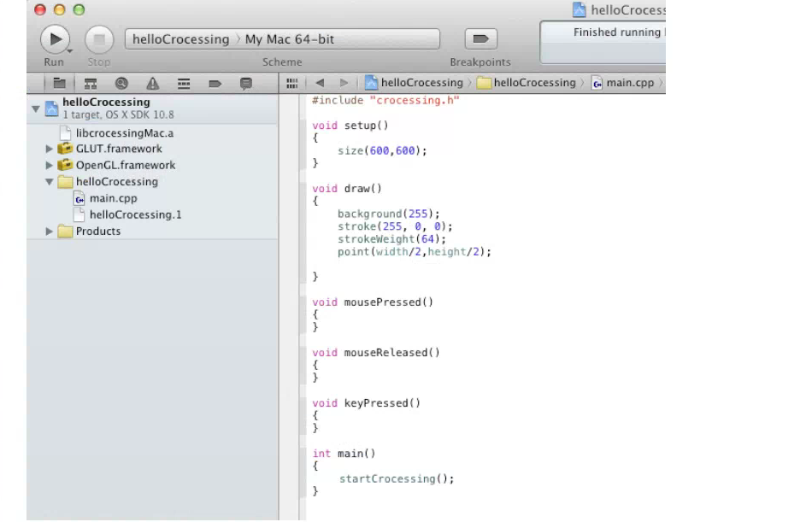Click the void draw() line
The height and width of the screenshot is (522, 812).
(x=347, y=189)
